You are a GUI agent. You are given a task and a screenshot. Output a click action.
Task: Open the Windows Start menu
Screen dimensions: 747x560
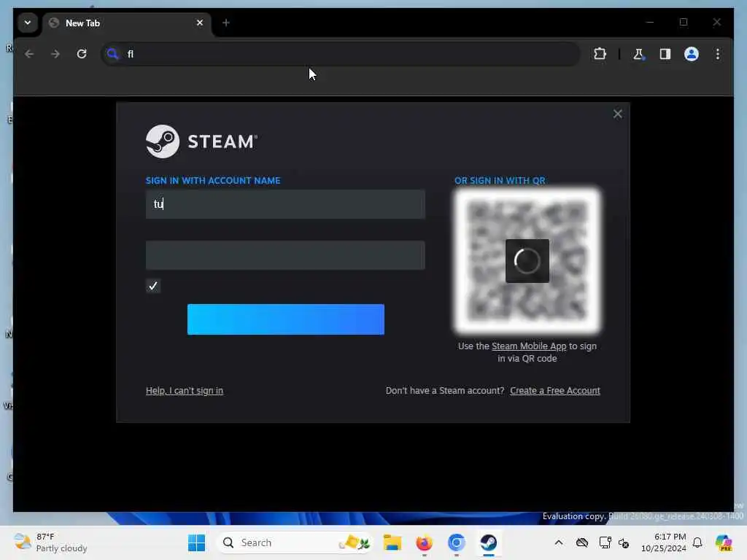pyautogui.click(x=196, y=542)
